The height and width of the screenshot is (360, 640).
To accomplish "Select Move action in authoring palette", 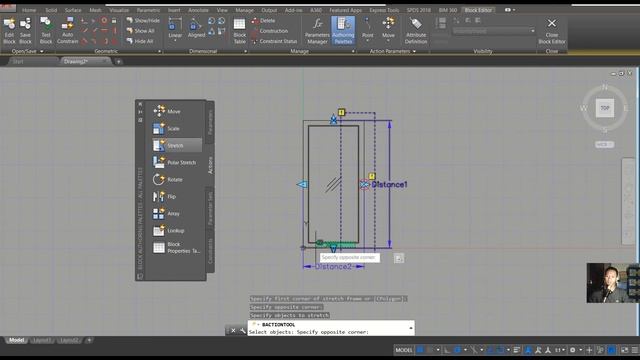I will (x=176, y=111).
